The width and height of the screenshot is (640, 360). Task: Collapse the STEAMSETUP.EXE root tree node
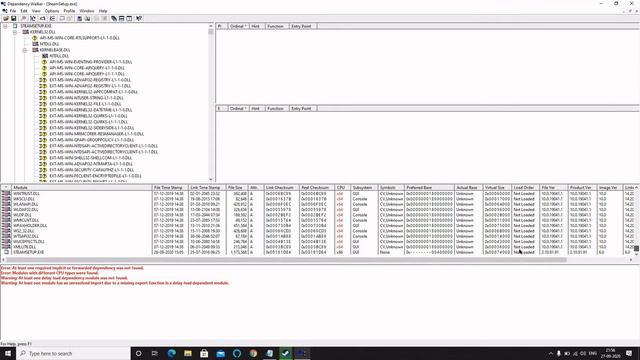pos(5,26)
